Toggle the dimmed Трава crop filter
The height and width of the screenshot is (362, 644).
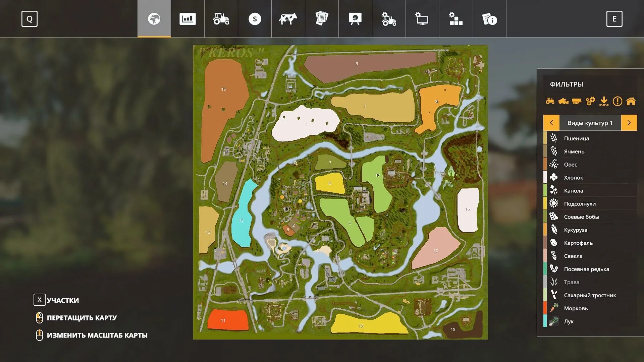pyautogui.click(x=572, y=282)
